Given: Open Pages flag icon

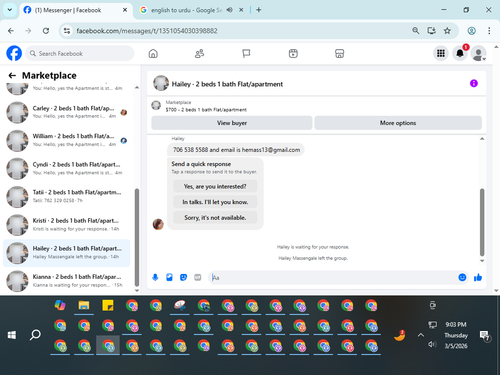Looking at the screenshot, I should tap(246, 53).
